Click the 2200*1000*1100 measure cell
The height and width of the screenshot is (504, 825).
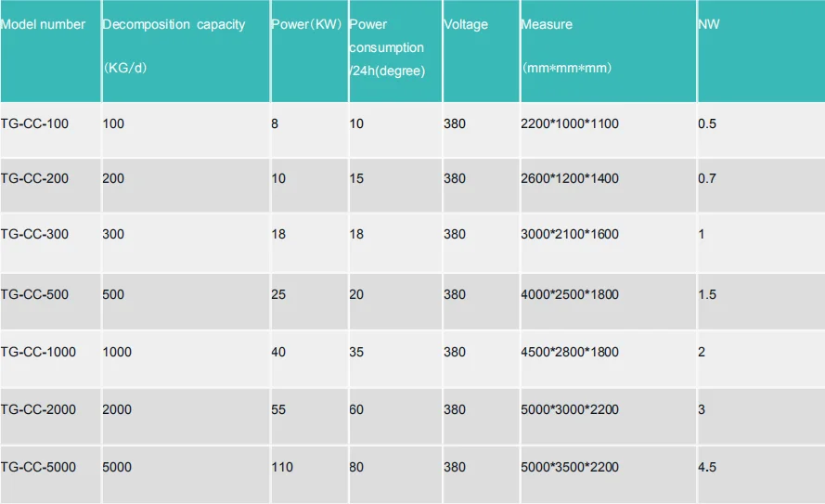pos(570,123)
